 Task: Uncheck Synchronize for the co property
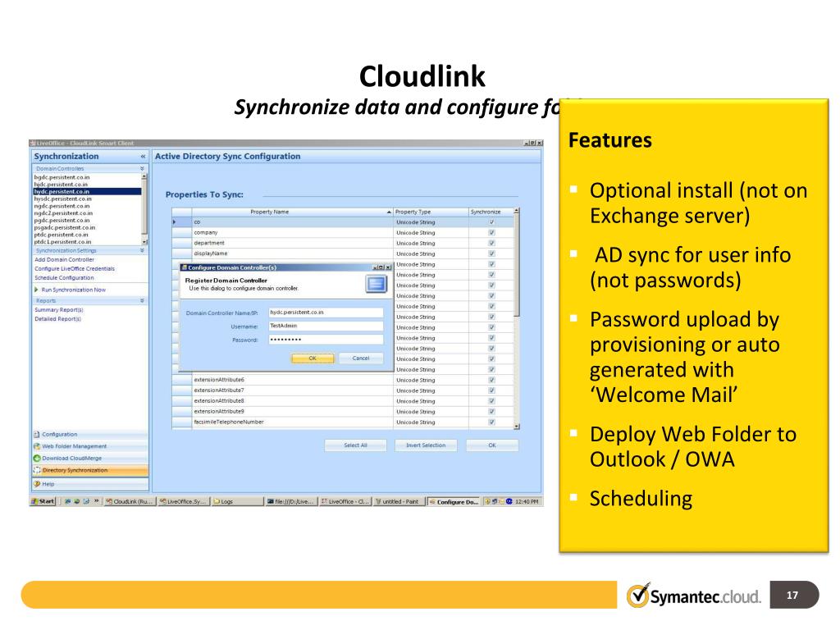[491, 222]
